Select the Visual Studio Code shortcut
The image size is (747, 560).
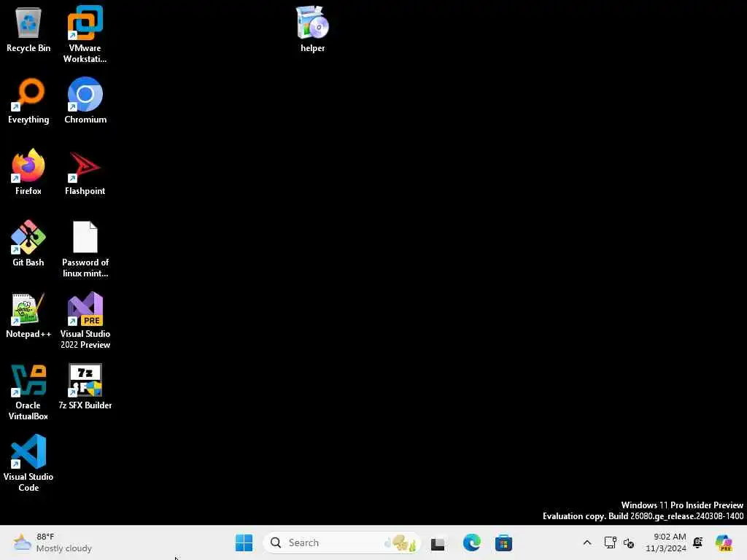pos(28,463)
